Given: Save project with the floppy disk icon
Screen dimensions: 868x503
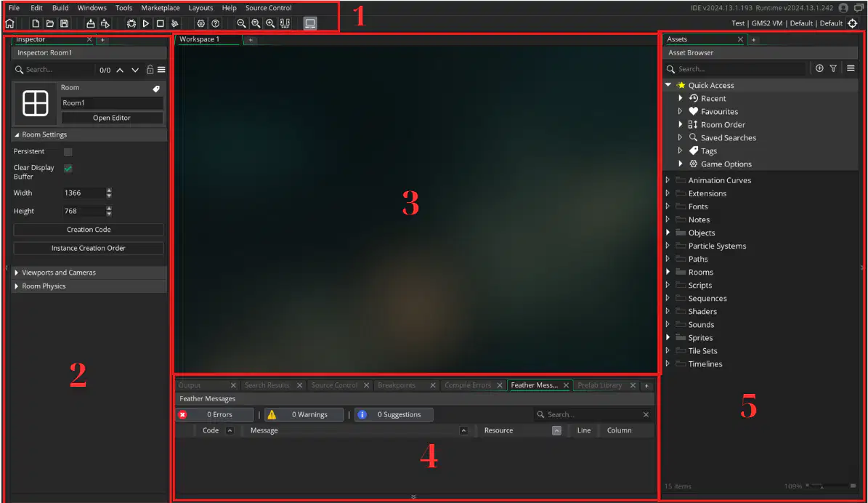Looking at the screenshot, I should (x=64, y=23).
